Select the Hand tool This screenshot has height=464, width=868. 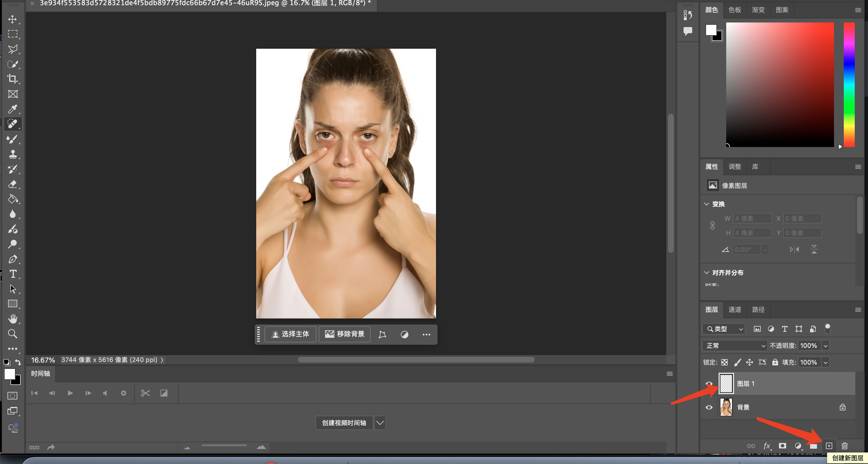[x=12, y=318]
